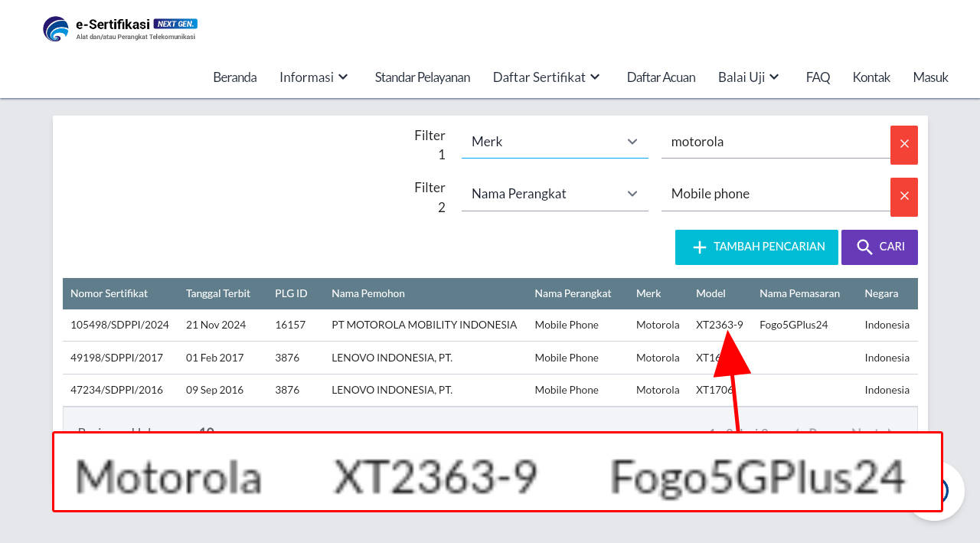Click the Tambah Pencarian button
Screen dimensions: 980x543
point(756,247)
